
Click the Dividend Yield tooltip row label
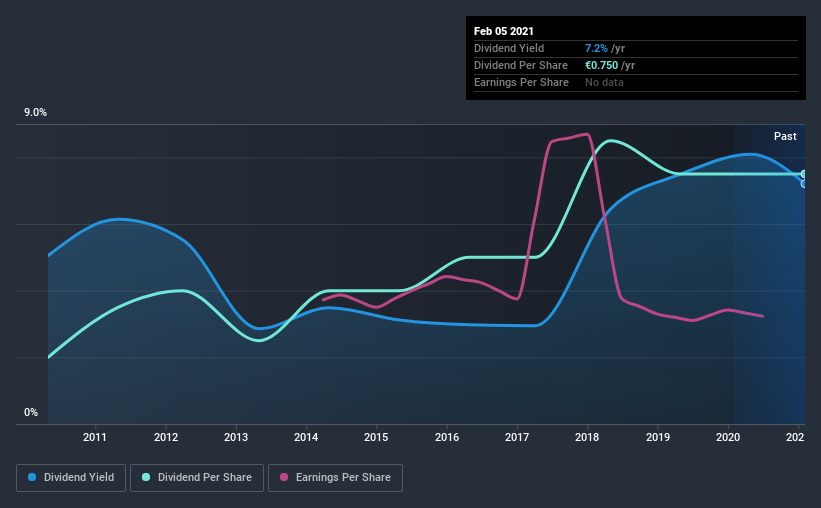(509, 48)
